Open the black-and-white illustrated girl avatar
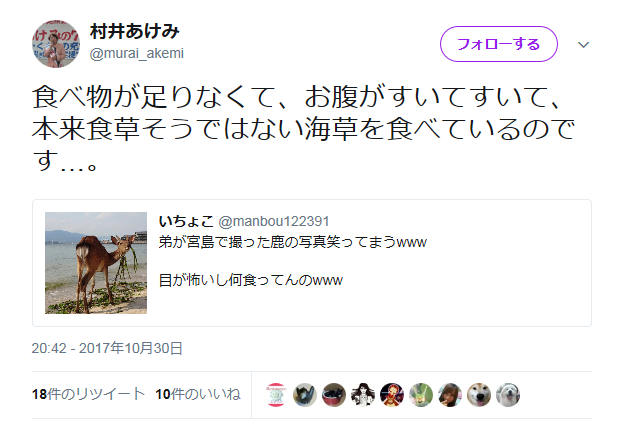624x429 pixels. [x=363, y=395]
